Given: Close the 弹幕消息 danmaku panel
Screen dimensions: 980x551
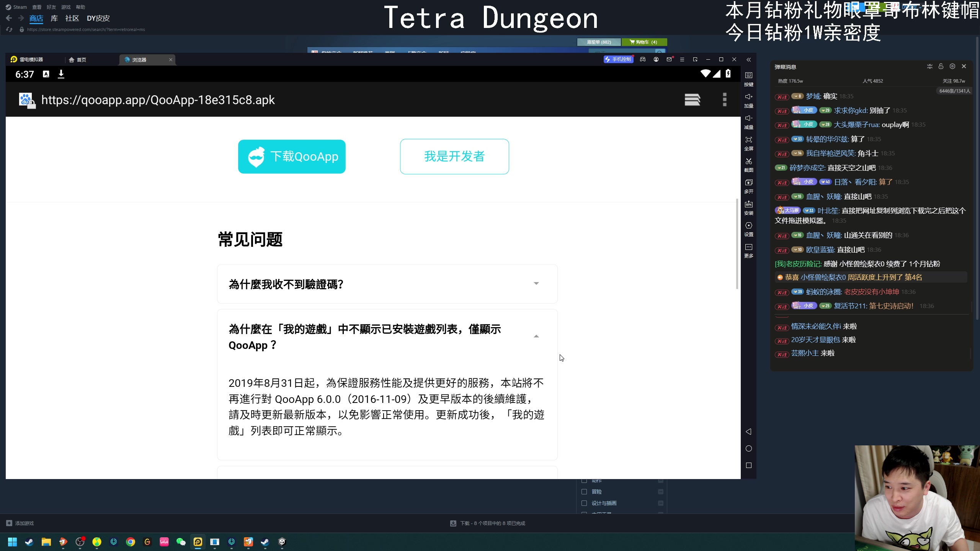Looking at the screenshot, I should pyautogui.click(x=964, y=67).
